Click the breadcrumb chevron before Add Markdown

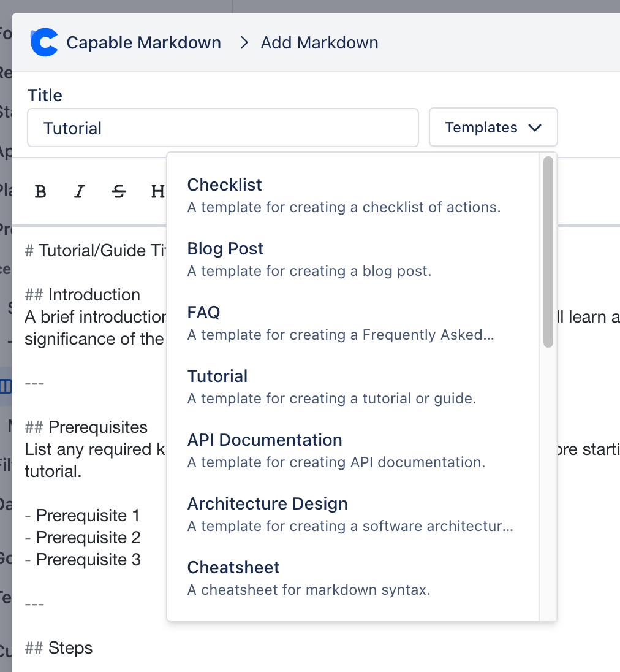244,43
